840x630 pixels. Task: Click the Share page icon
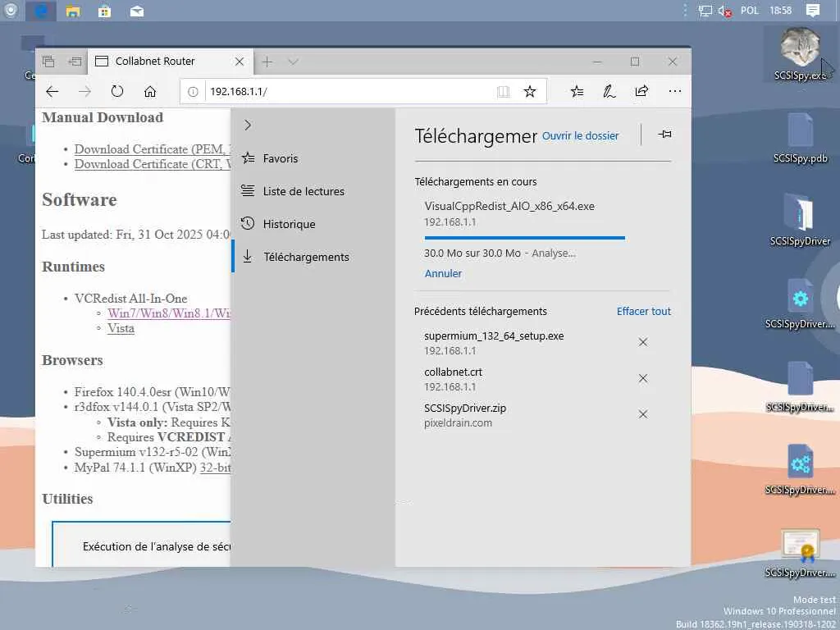[x=641, y=92]
